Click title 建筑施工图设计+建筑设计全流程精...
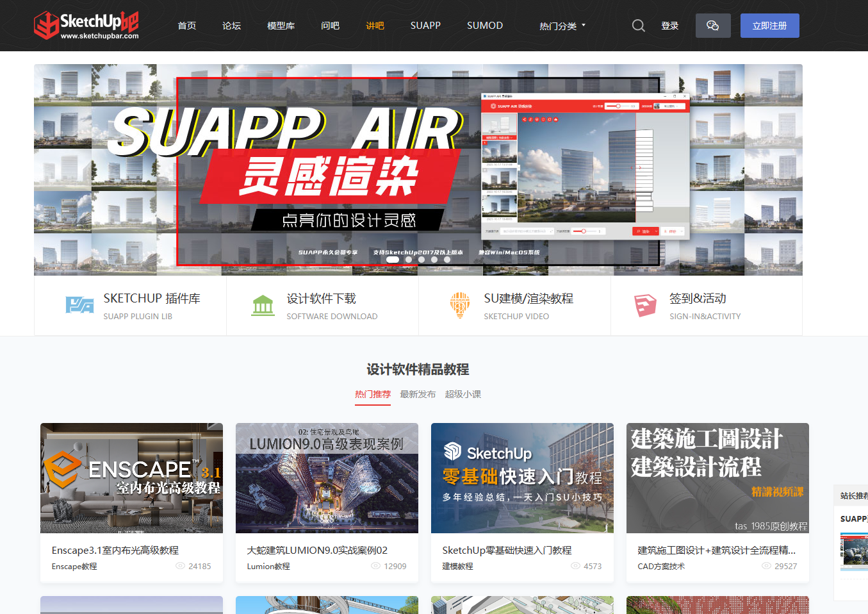Image resolution: width=868 pixels, height=614 pixels. point(717,550)
